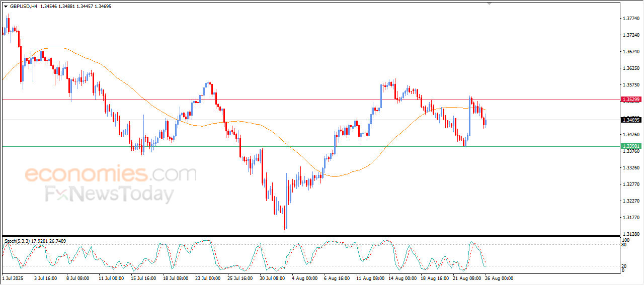
Task: Click the 1.36740 price axis label
Action: point(630,52)
